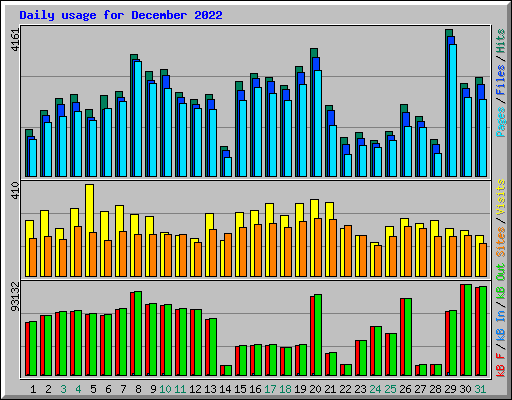Click the cyan 'Pages' legend label

coord(500,122)
